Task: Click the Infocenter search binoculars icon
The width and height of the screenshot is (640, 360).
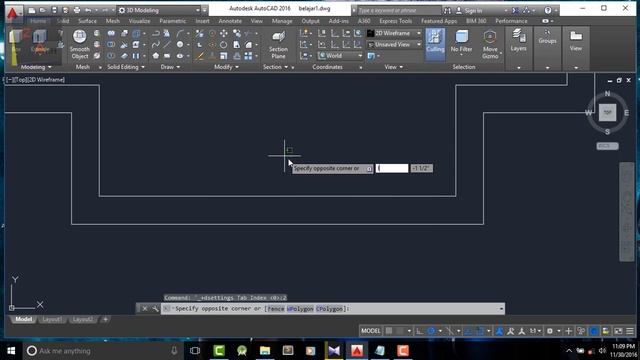Action: point(447,10)
